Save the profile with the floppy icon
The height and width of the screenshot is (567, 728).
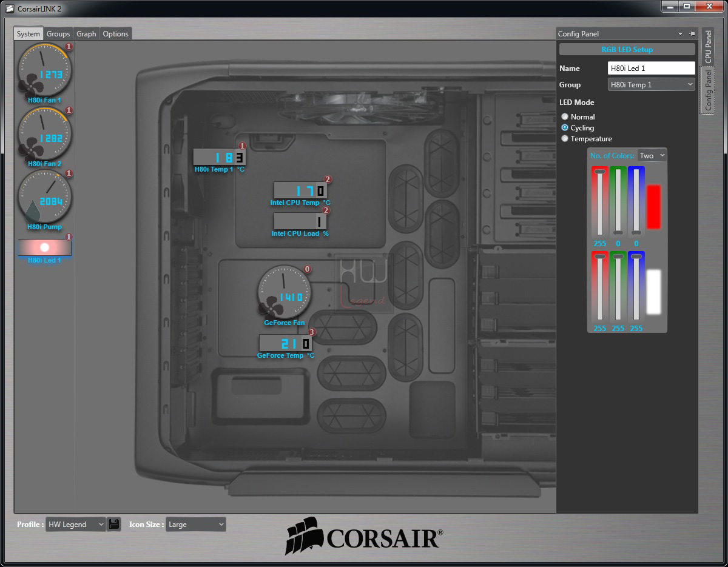click(x=113, y=524)
